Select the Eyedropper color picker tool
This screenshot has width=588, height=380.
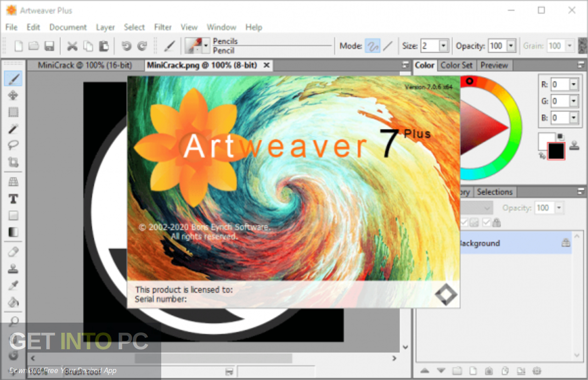coord(13,285)
